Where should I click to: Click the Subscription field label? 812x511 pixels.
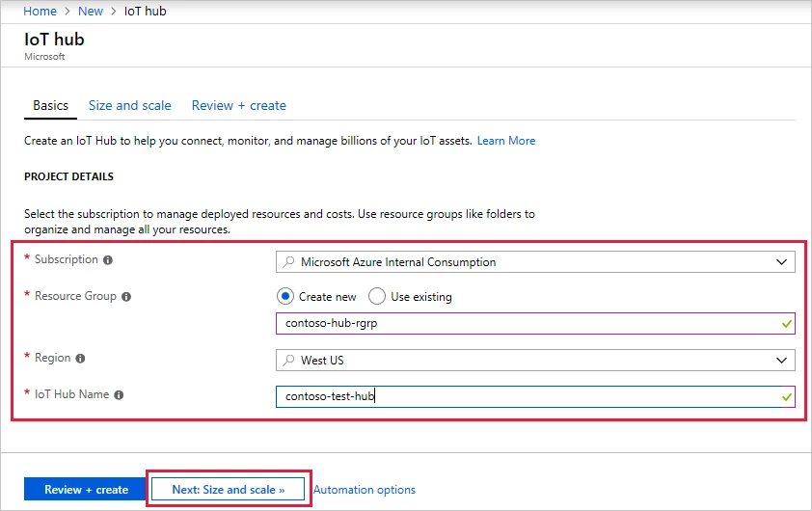tap(67, 259)
